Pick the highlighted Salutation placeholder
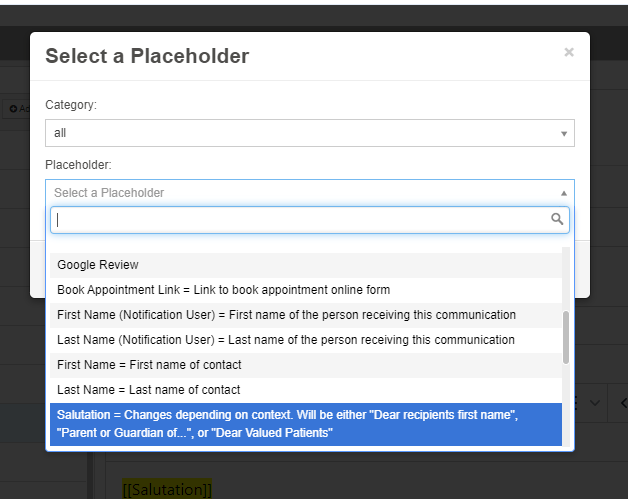Image resolution: width=628 pixels, height=499 pixels. (306, 424)
